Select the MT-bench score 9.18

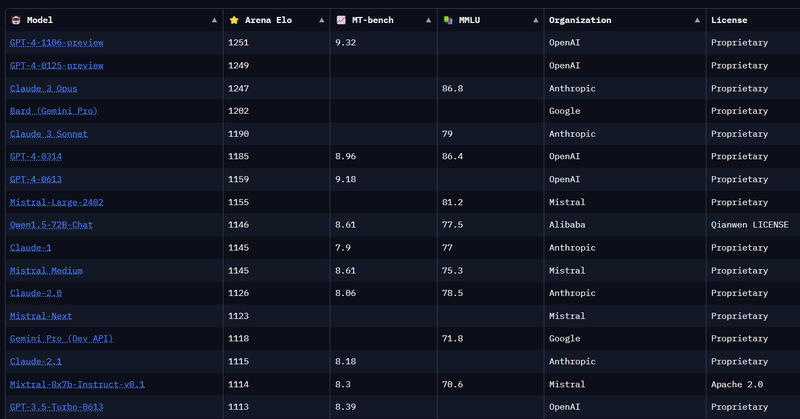(x=345, y=180)
